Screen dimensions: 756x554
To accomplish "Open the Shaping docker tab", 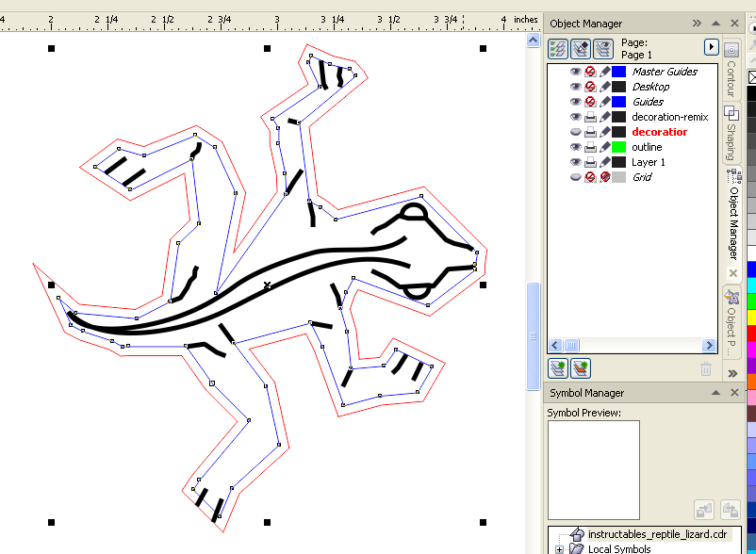I will pyautogui.click(x=731, y=133).
